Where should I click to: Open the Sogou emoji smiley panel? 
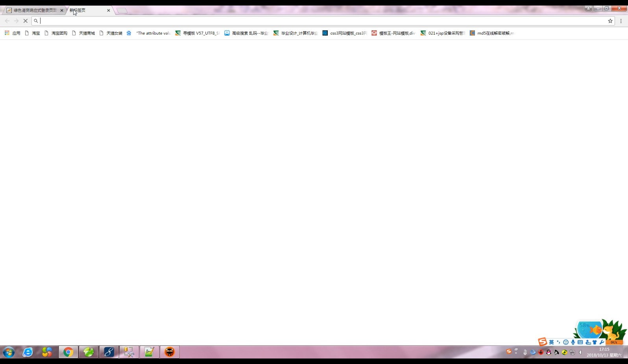click(565, 342)
